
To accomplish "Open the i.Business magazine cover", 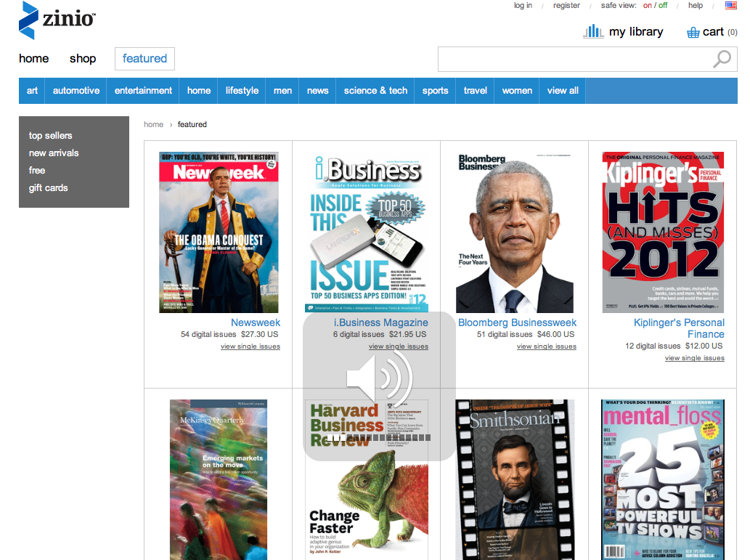I will [x=367, y=232].
